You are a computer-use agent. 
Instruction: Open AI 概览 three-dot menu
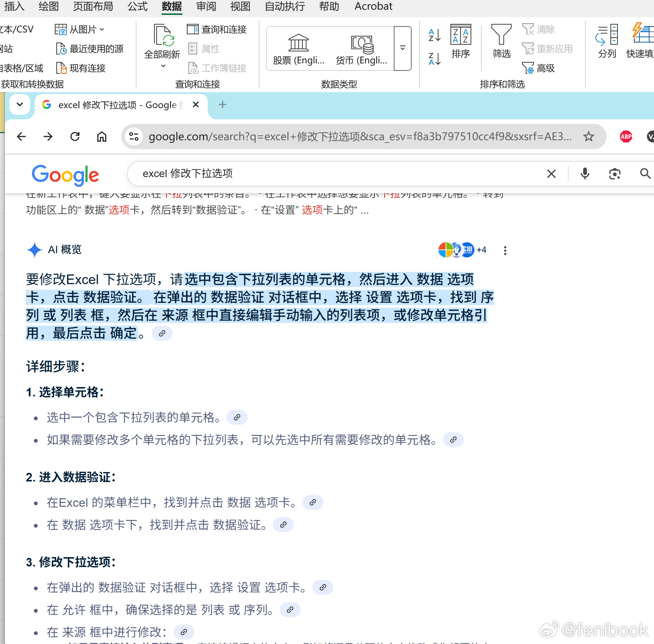point(505,251)
